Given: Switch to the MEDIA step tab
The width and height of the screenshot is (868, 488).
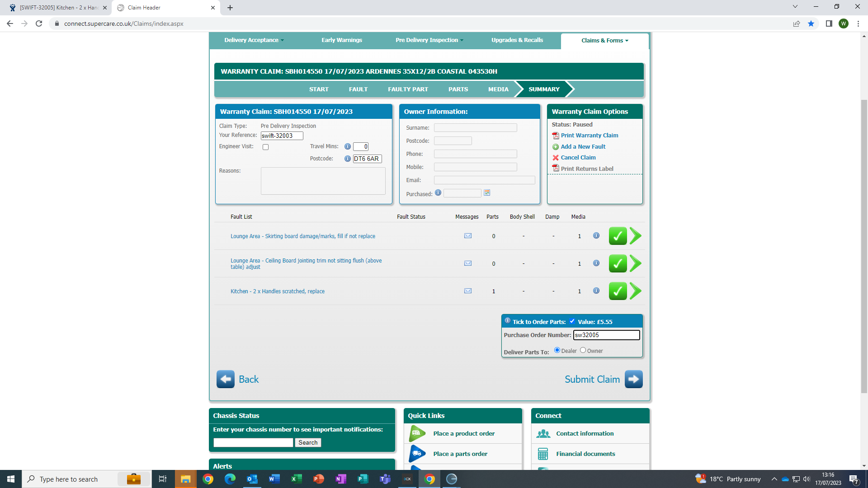Looking at the screenshot, I should (x=498, y=89).
